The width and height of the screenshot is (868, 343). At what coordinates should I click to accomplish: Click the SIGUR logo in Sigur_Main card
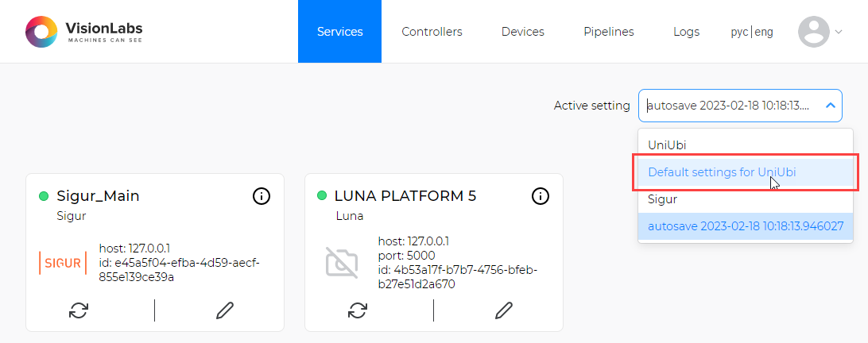[x=63, y=263]
